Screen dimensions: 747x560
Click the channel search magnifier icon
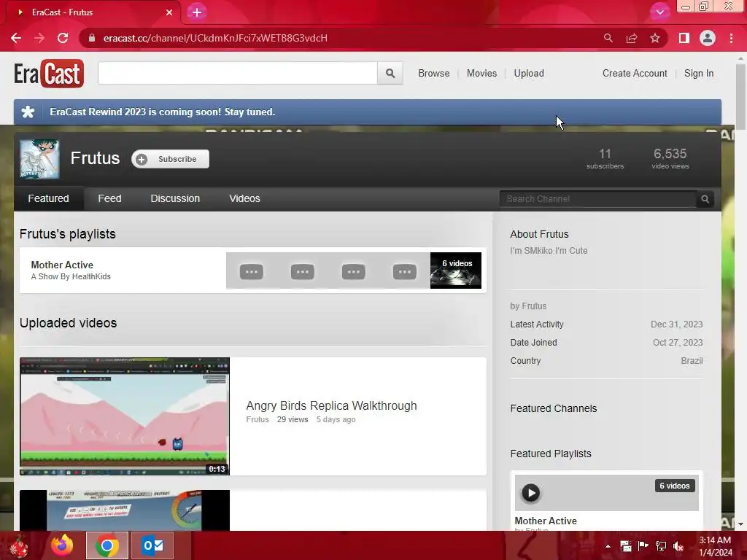pyautogui.click(x=705, y=199)
